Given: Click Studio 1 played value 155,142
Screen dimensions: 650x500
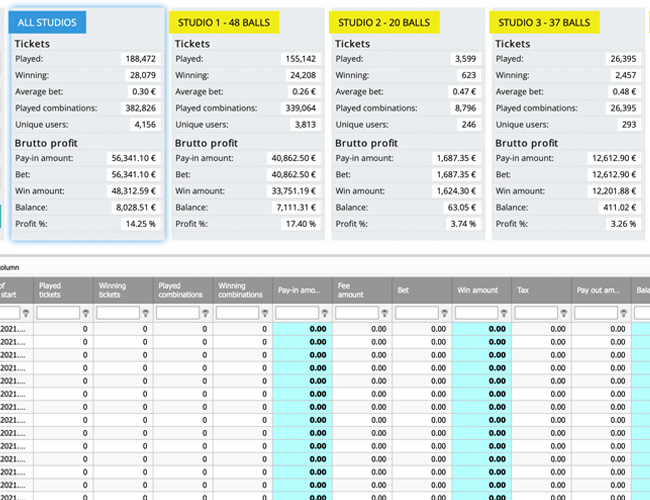Looking at the screenshot, I should (x=301, y=59).
